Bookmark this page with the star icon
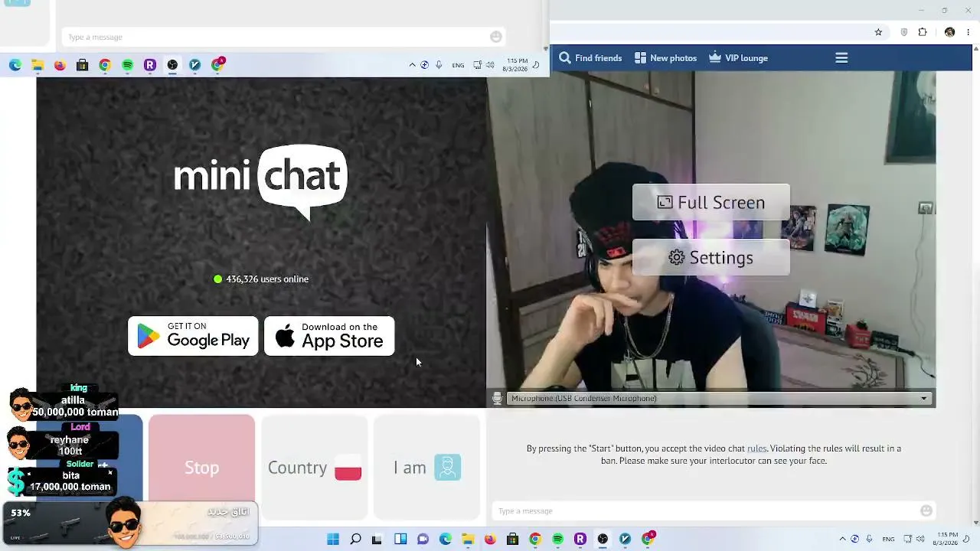The width and height of the screenshot is (980, 551). coord(878,32)
